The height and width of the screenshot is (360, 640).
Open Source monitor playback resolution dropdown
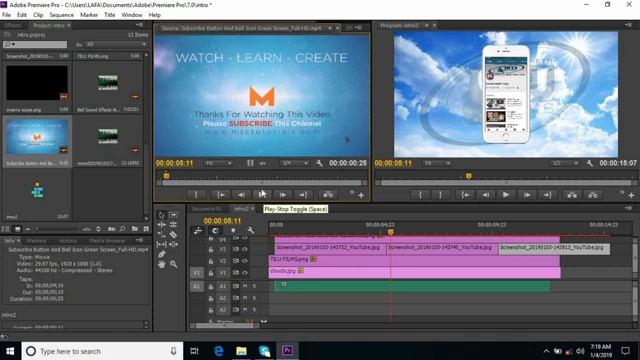(295, 163)
